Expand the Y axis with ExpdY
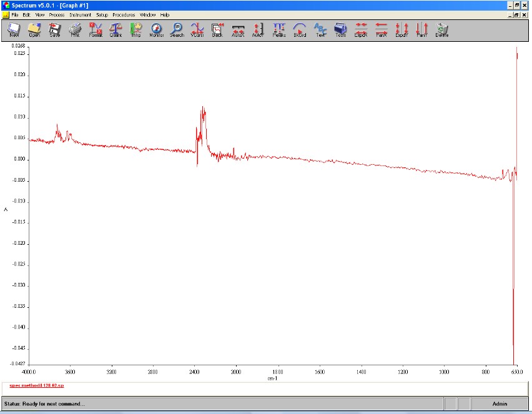Screen dimensions: 532x414 (401, 30)
